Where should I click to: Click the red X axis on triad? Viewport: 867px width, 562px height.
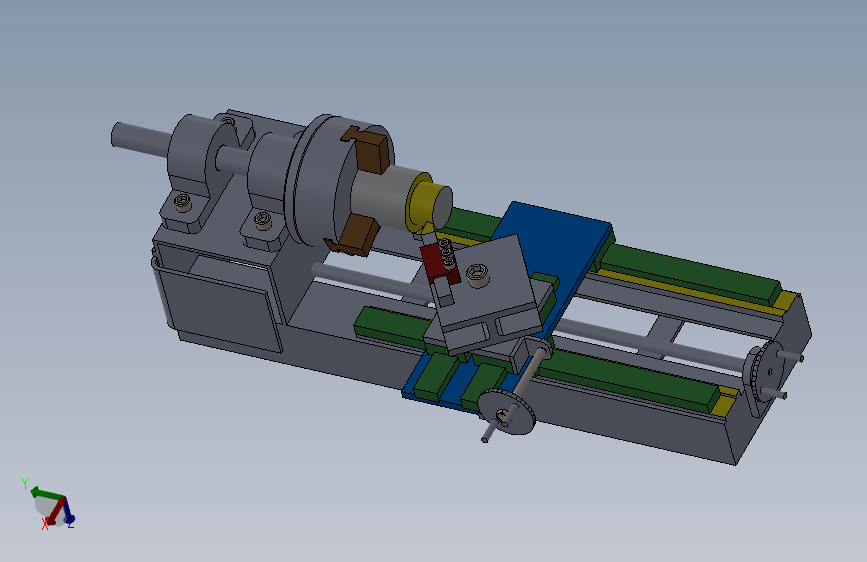click(55, 512)
